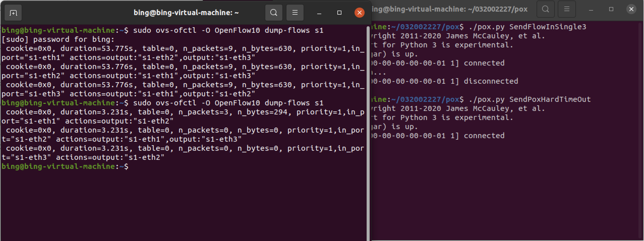Click the "./pox.py SendPoxHardTimeOut" command text

click(530, 99)
